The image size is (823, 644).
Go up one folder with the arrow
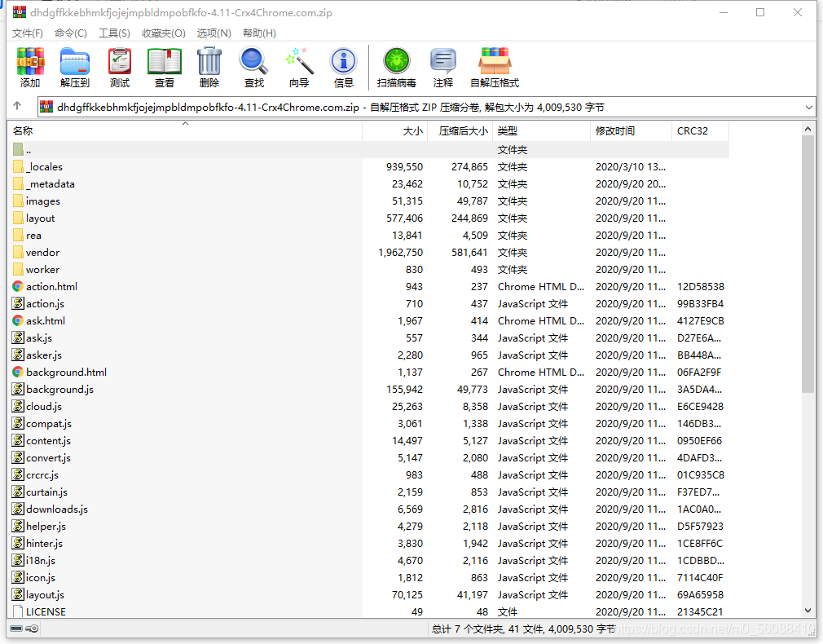point(17,107)
